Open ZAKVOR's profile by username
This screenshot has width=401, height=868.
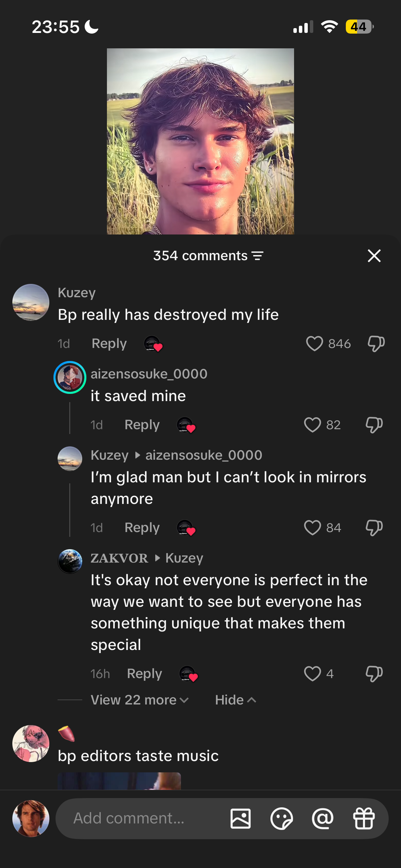tap(119, 558)
